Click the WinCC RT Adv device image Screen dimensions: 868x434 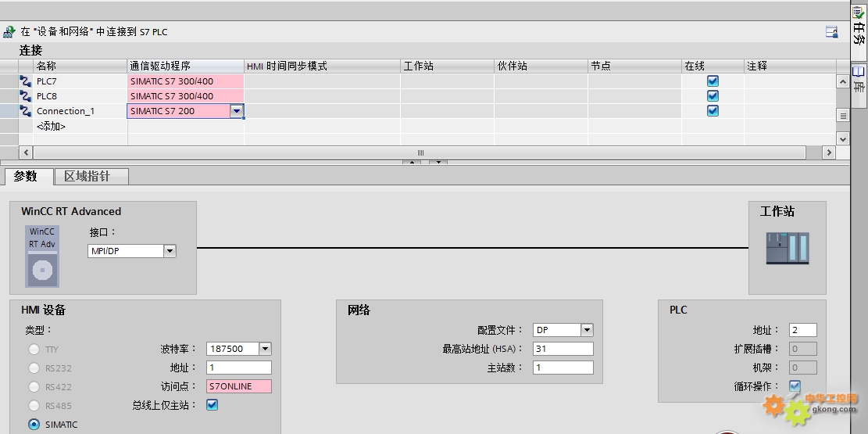[42, 256]
